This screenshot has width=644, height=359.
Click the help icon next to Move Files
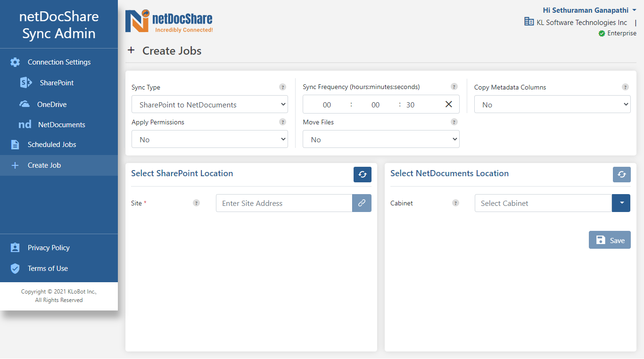tap(454, 122)
